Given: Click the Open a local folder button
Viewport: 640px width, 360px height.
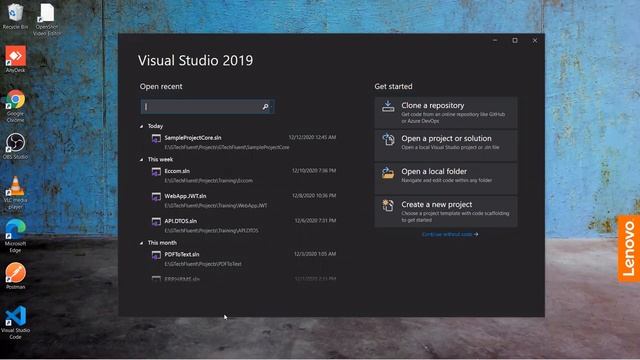Looking at the screenshot, I should pyautogui.click(x=446, y=178).
